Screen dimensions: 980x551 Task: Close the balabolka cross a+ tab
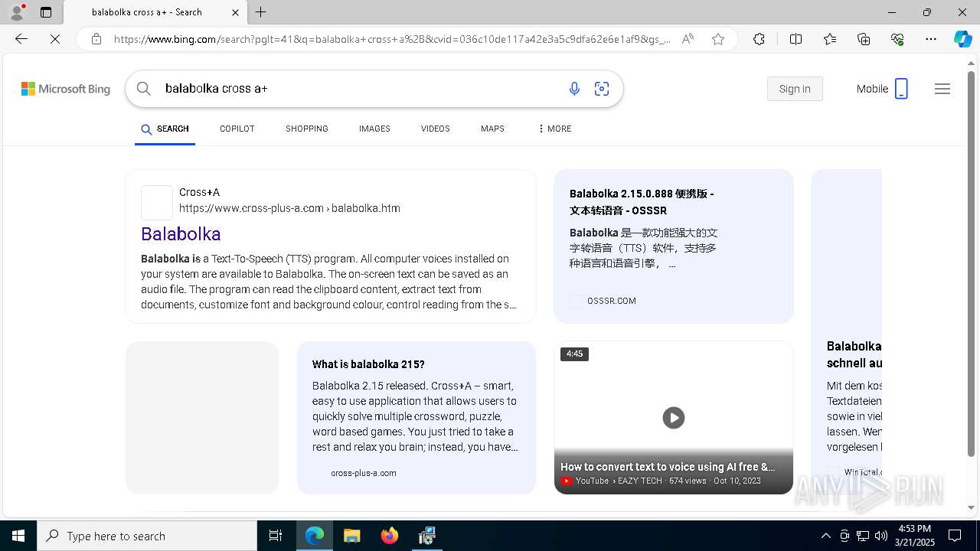click(235, 12)
